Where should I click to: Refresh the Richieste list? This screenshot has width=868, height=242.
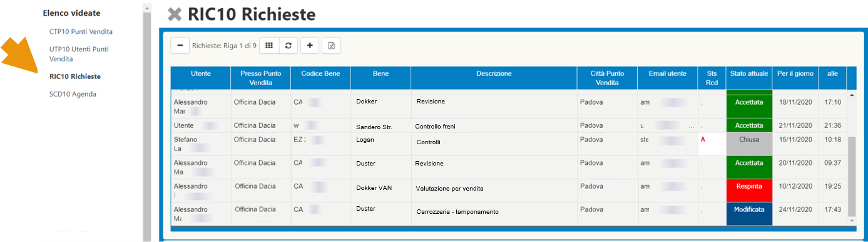point(288,45)
